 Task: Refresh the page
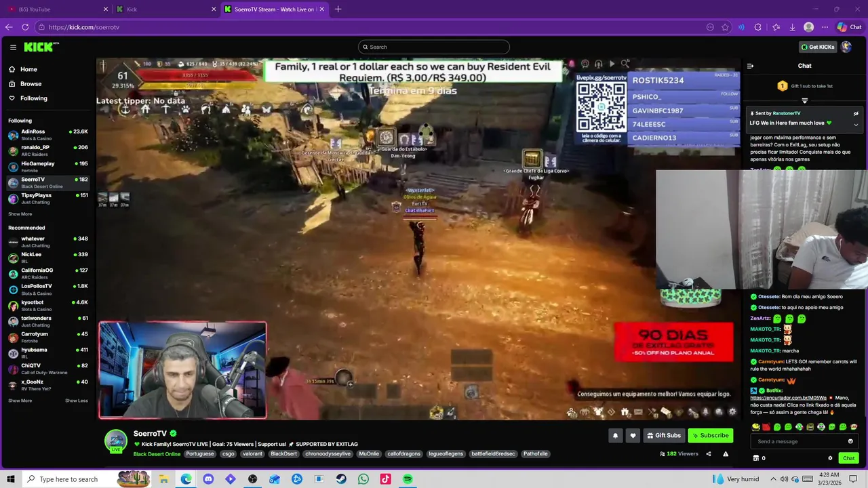25,27
